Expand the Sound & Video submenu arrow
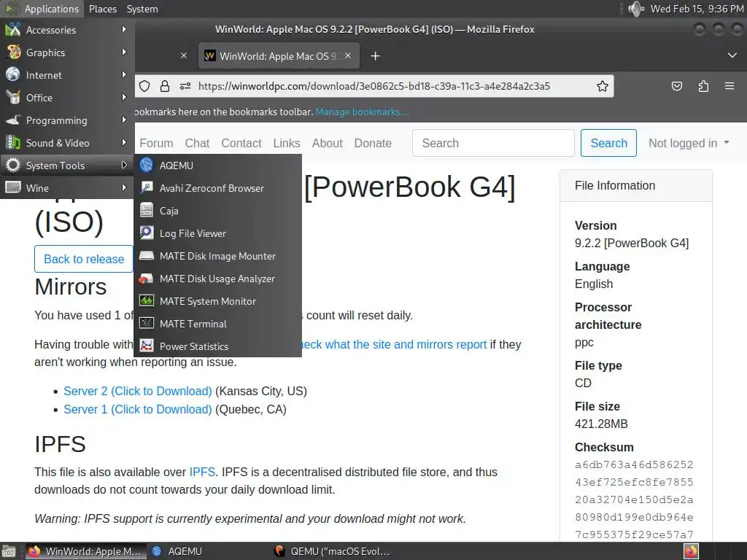 pos(124,142)
